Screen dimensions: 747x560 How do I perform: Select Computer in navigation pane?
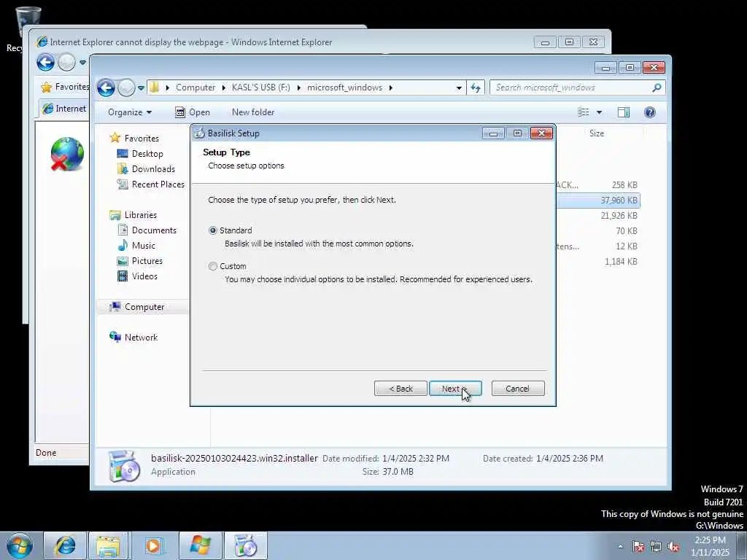pyautogui.click(x=144, y=307)
